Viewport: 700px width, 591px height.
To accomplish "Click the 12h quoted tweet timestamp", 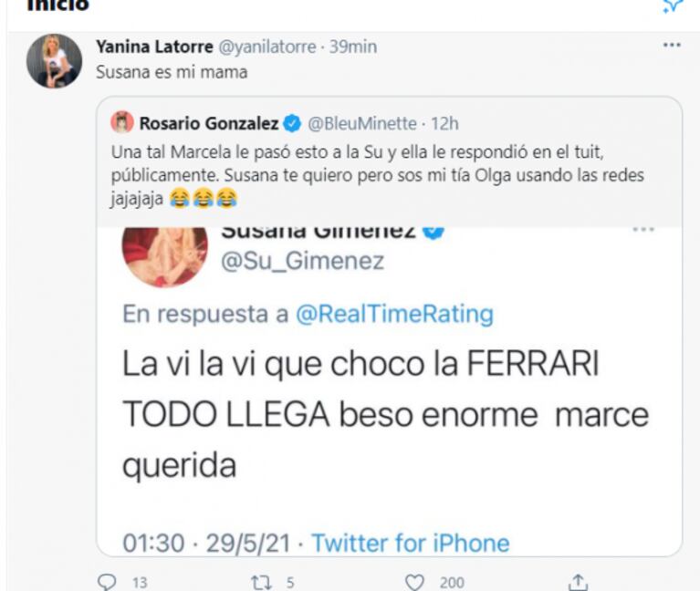I will point(444,122).
